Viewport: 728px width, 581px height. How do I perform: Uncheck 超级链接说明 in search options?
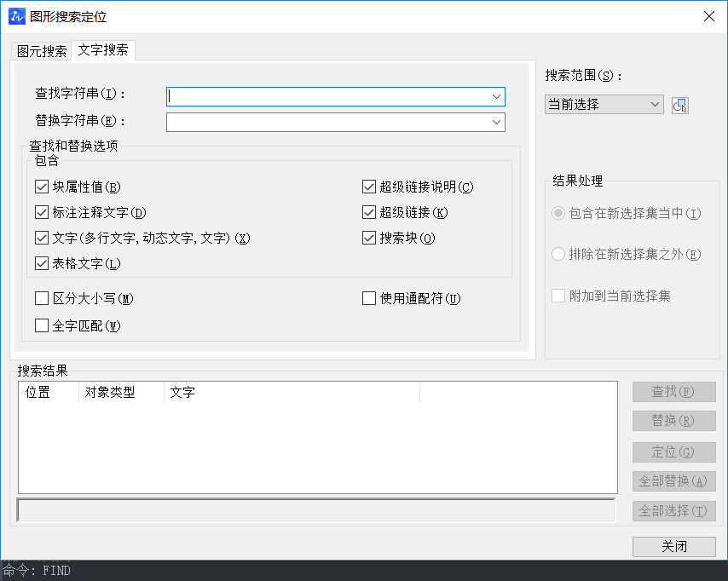pyautogui.click(x=369, y=187)
